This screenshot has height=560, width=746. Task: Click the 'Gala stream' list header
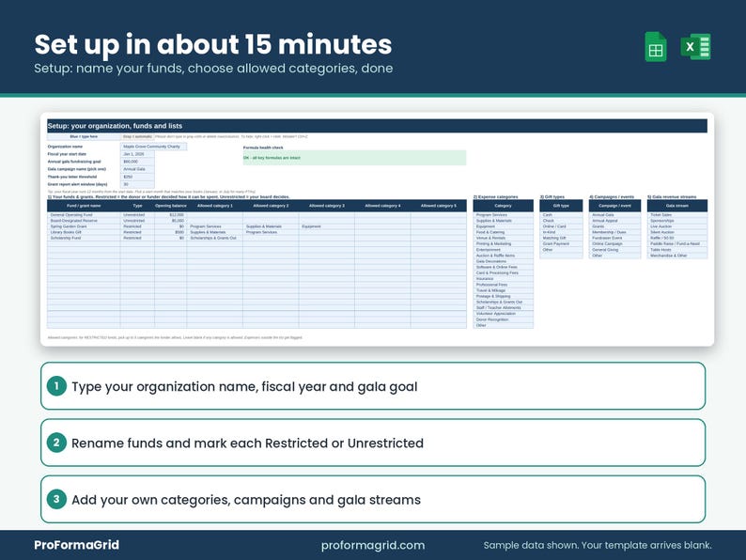pos(677,206)
